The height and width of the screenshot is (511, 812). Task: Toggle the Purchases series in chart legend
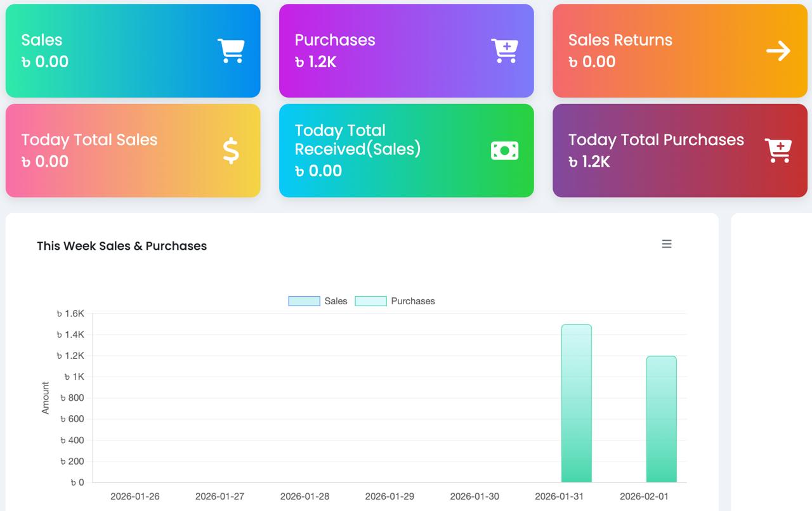tap(412, 301)
